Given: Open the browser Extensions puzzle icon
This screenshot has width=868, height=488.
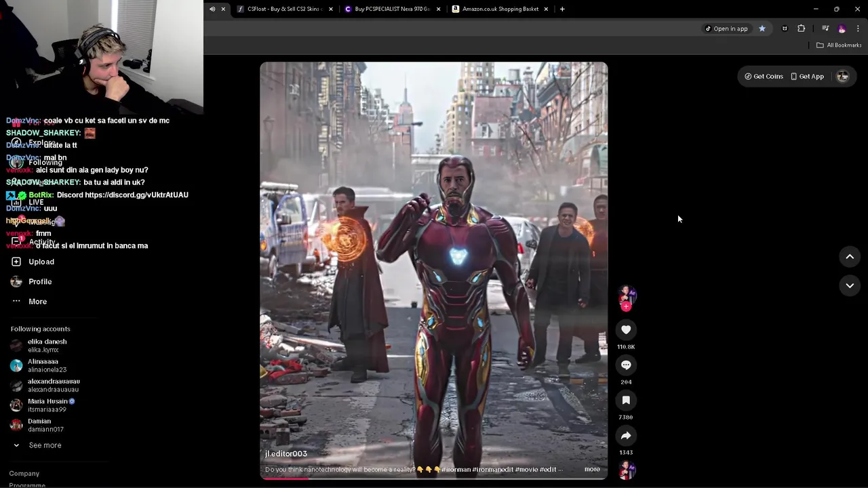Looking at the screenshot, I should coord(802,28).
